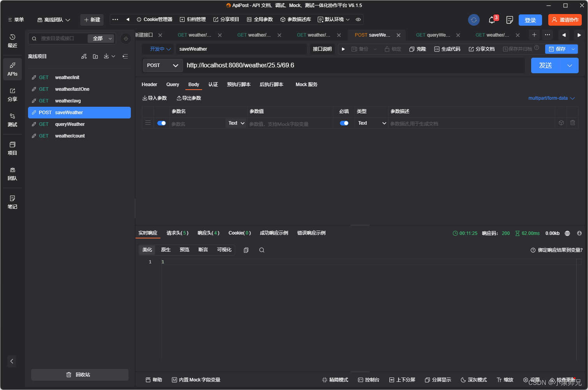Toggle the parameter enable switch
This screenshot has width=588, height=390.
point(162,123)
